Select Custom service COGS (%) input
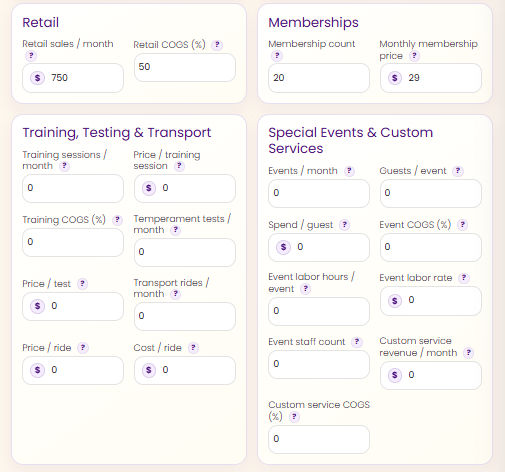Image resolution: width=505 pixels, height=472 pixels. pos(319,439)
